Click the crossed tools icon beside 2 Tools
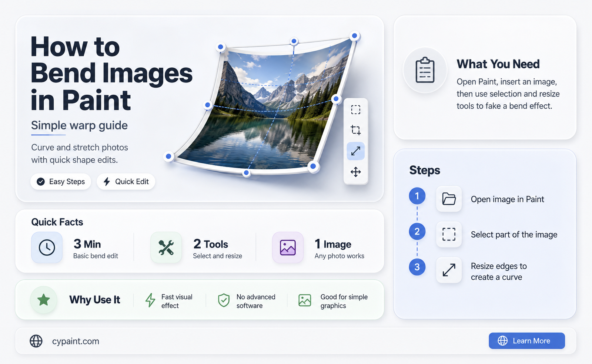This screenshot has height=364, width=592. point(166,247)
